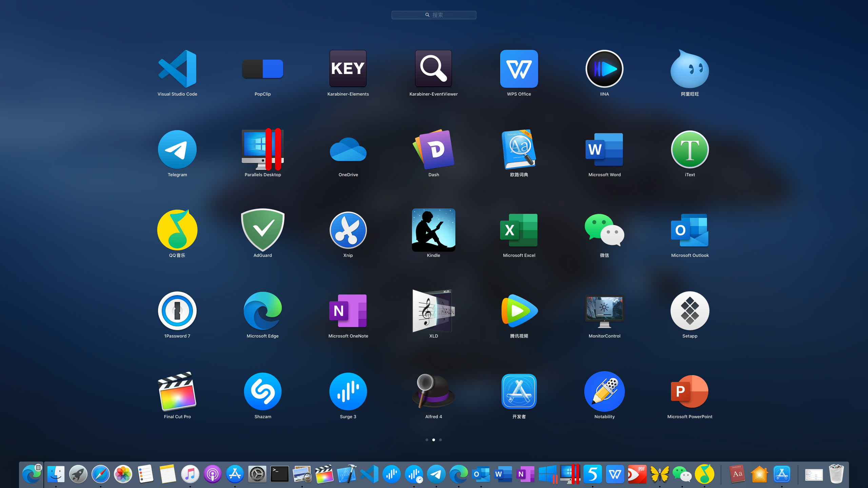Open Reminders from the Dock
The height and width of the screenshot is (488, 868).
pyautogui.click(x=145, y=474)
